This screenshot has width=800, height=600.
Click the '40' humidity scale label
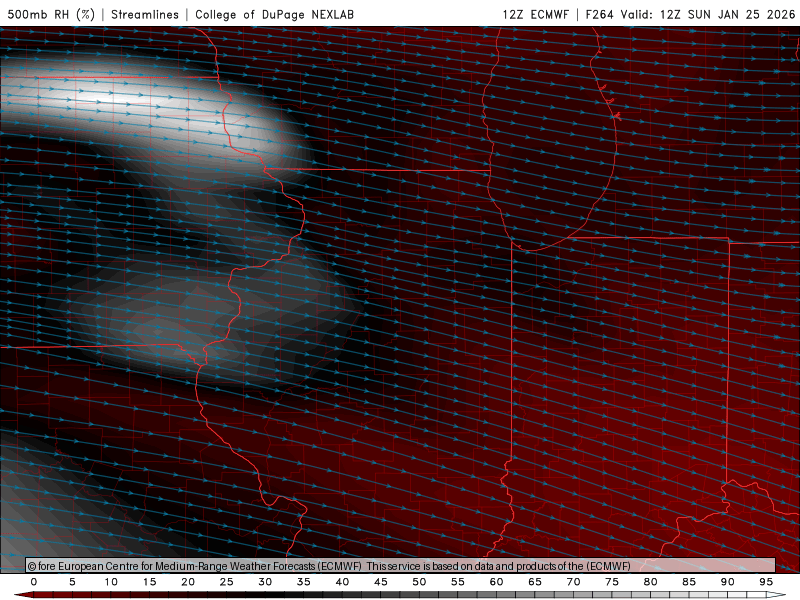342,582
